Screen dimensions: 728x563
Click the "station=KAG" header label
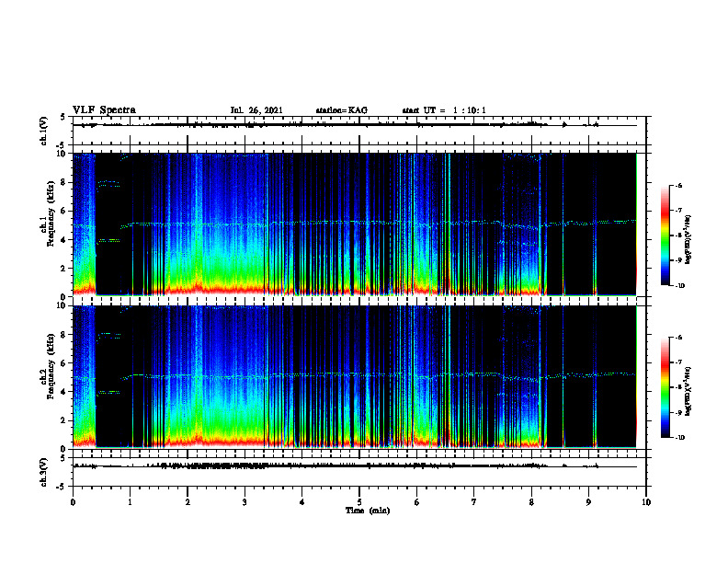[341, 110]
